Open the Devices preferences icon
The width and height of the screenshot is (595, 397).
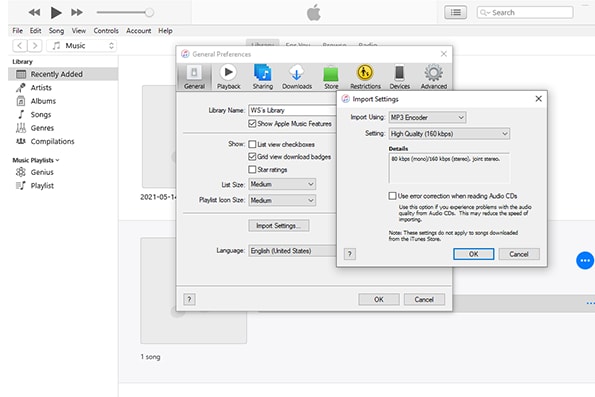click(x=399, y=72)
